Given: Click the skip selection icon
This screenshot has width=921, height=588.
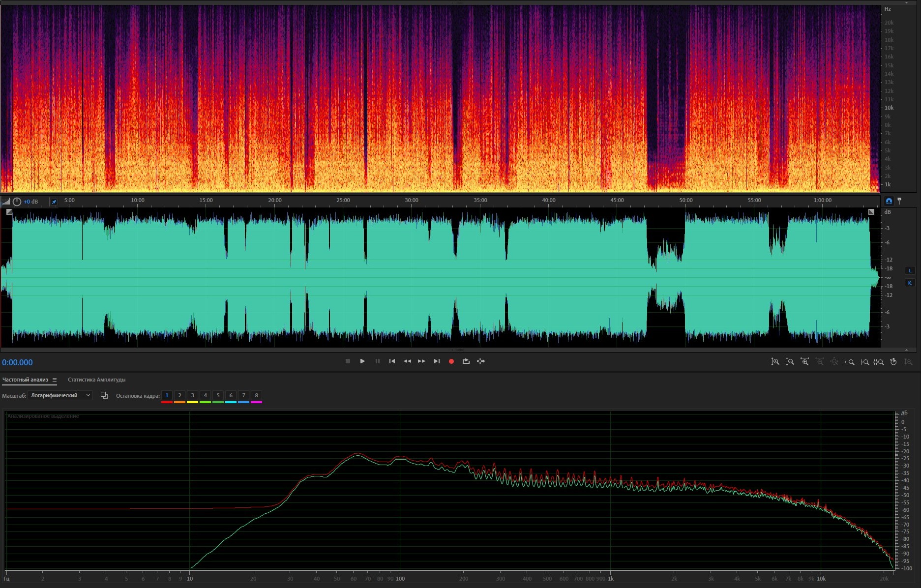Looking at the screenshot, I should (481, 361).
